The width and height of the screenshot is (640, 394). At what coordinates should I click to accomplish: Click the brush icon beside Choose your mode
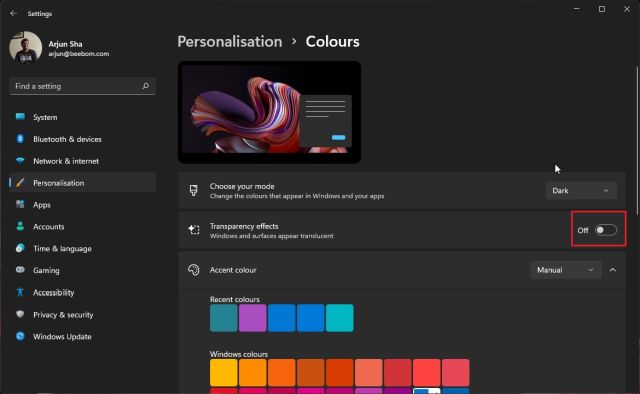pos(193,190)
